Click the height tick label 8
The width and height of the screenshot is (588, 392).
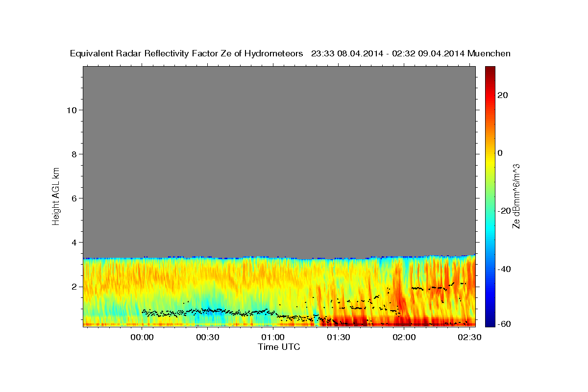[74, 154]
